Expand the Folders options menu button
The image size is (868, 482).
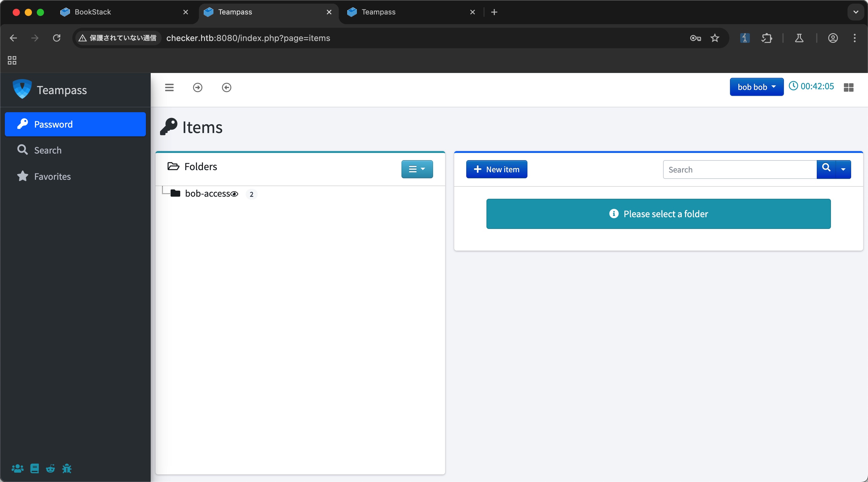[x=417, y=169]
